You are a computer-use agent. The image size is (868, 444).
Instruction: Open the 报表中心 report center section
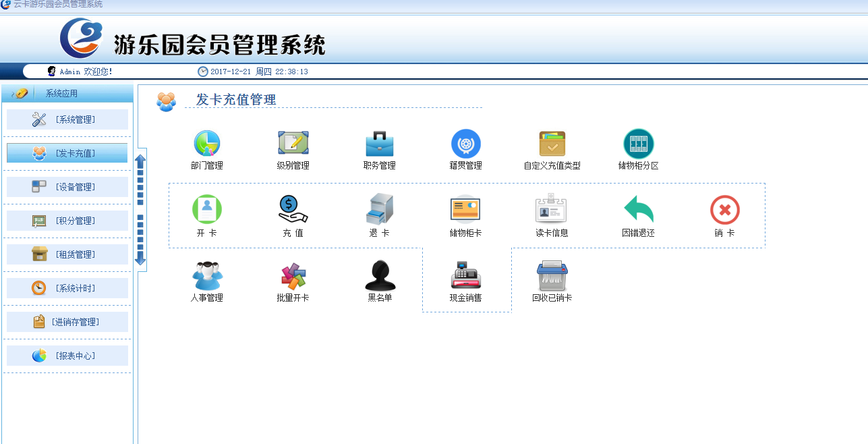(x=67, y=355)
